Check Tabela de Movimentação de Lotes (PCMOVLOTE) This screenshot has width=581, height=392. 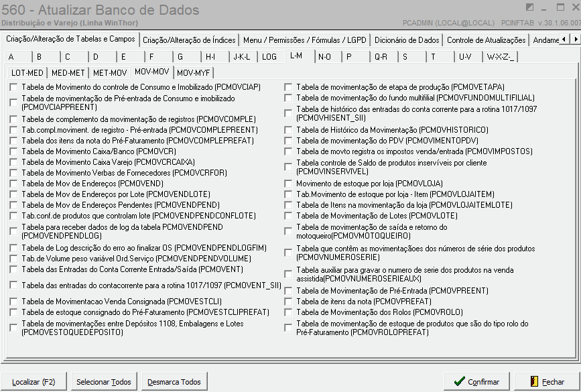(x=288, y=215)
